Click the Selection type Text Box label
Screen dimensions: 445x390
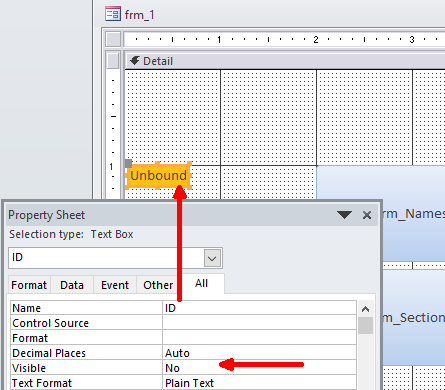[x=71, y=234]
